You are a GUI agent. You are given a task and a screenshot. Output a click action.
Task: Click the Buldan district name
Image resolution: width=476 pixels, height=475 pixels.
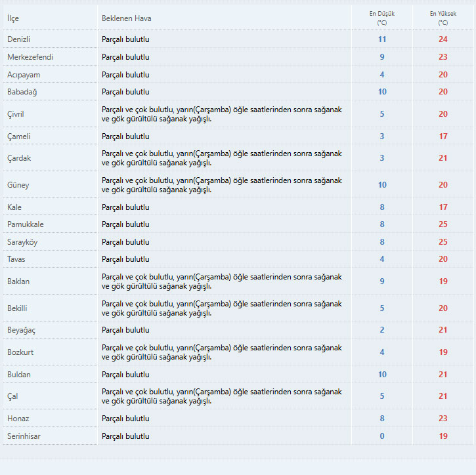point(19,375)
